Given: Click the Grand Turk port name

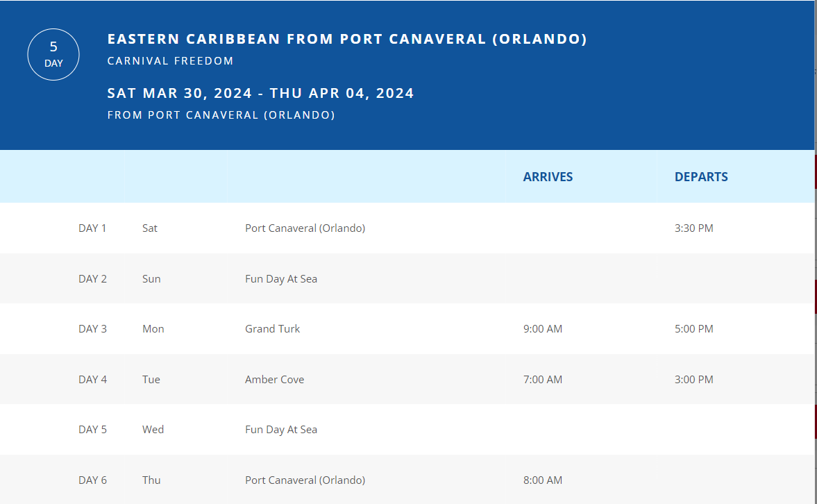Looking at the screenshot, I should pyautogui.click(x=273, y=329).
